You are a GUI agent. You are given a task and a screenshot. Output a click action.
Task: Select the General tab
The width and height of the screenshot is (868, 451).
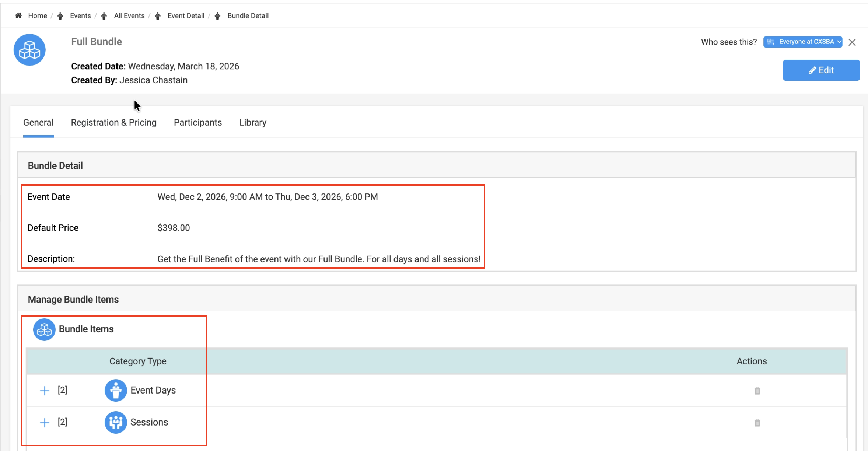pos(38,123)
